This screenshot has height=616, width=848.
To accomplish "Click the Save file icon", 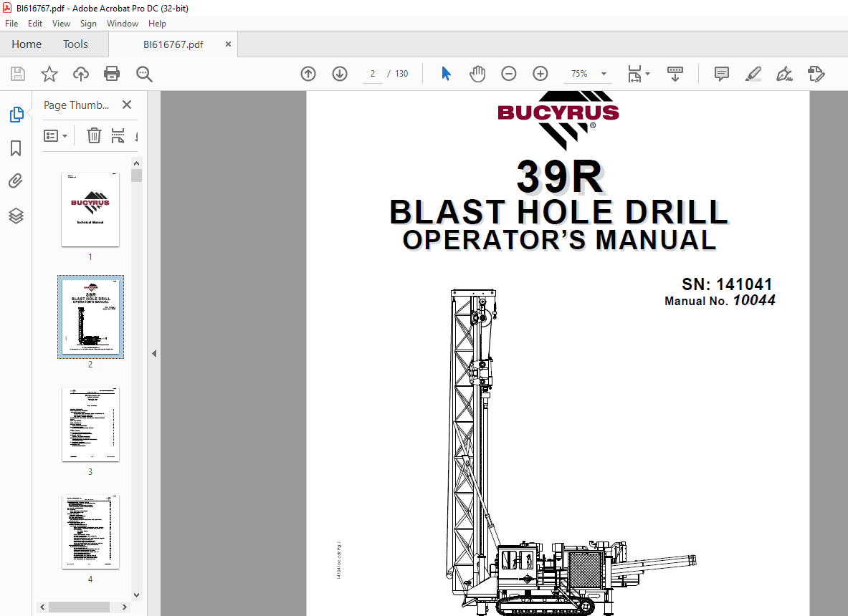I will [18, 74].
